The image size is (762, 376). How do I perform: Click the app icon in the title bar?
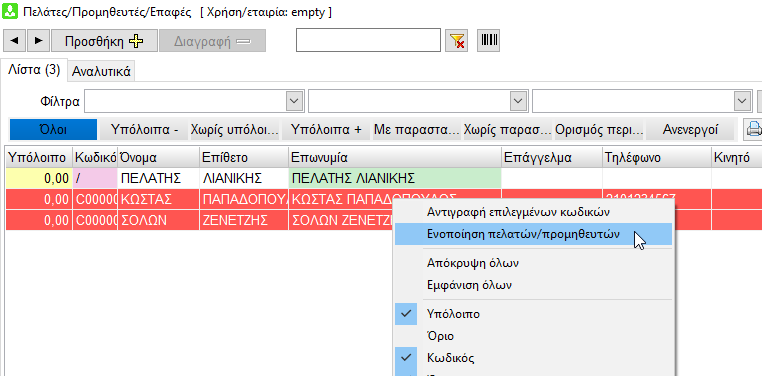click(x=9, y=12)
